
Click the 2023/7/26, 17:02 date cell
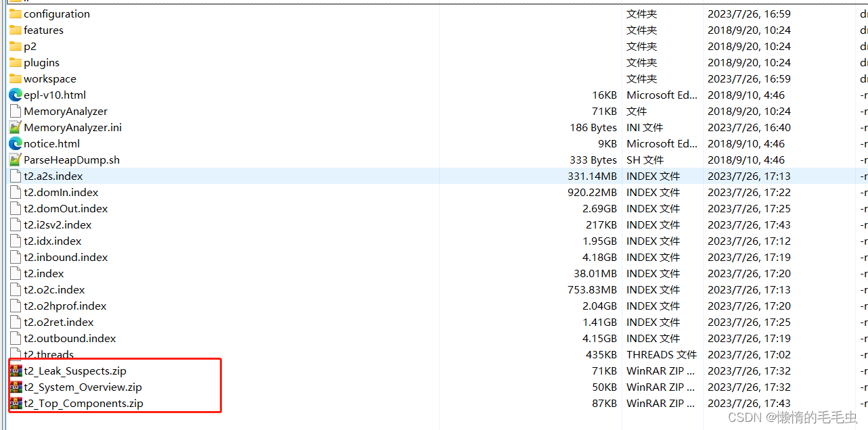click(749, 354)
